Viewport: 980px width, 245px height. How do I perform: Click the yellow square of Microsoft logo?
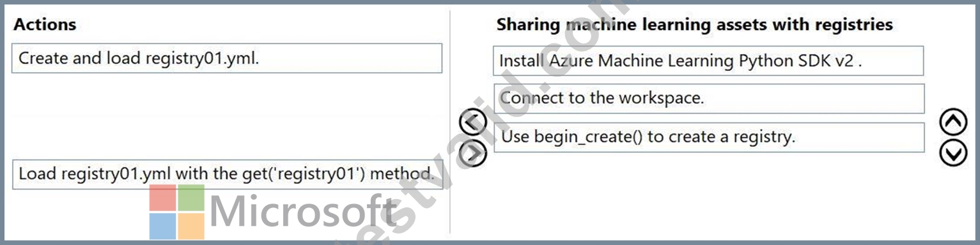191,226
